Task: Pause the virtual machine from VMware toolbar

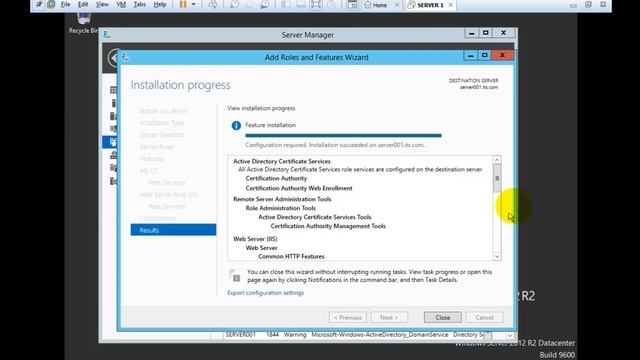Action: 183,4
